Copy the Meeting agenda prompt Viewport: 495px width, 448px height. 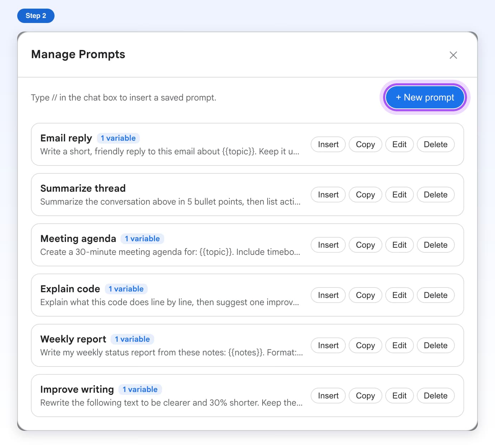click(x=365, y=245)
